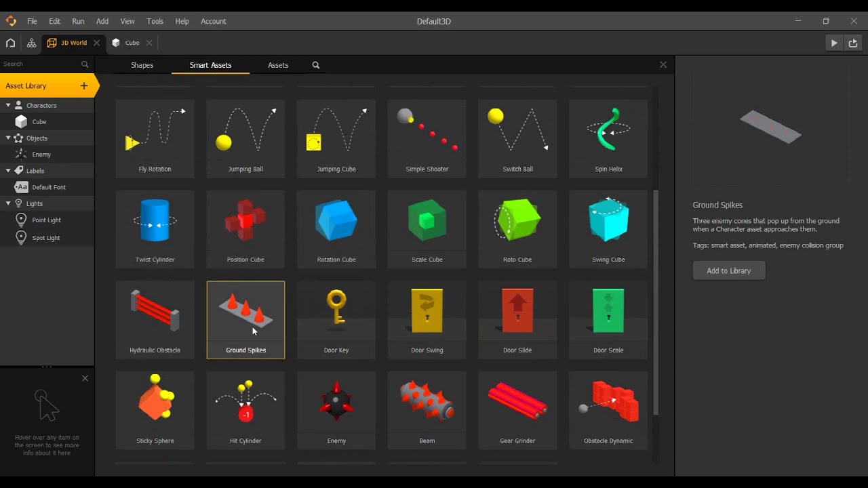The height and width of the screenshot is (488, 868).
Task: Pick the Door Swing asset
Action: coord(427,320)
